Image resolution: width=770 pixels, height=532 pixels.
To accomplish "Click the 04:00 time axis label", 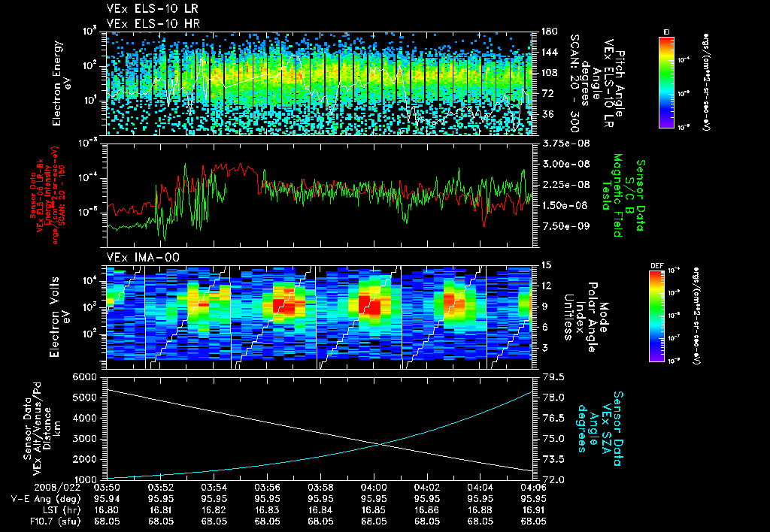I will pos(374,488).
